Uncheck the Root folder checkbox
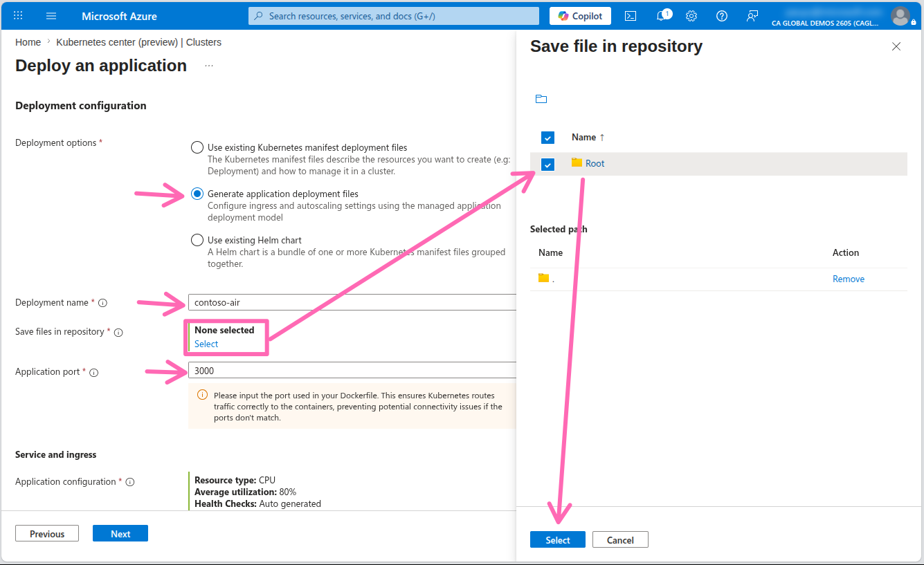 coord(547,165)
